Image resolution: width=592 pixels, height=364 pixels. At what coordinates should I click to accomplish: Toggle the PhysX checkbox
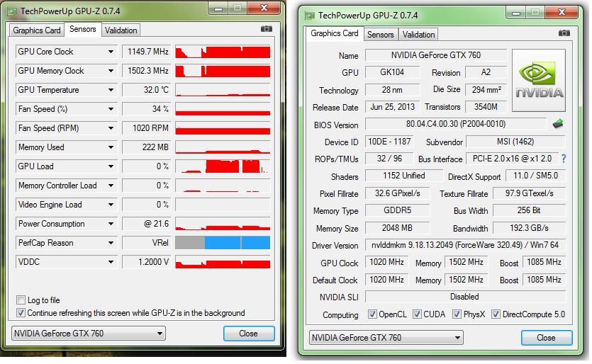click(x=457, y=314)
